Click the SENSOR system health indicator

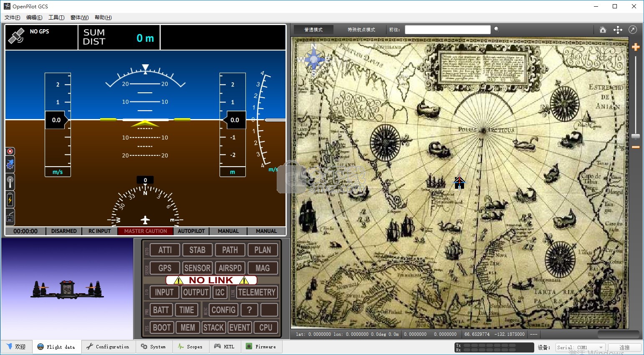tap(197, 268)
